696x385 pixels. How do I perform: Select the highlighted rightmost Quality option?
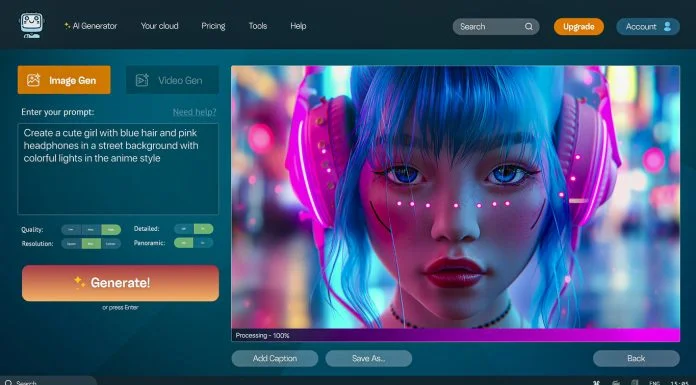point(111,230)
